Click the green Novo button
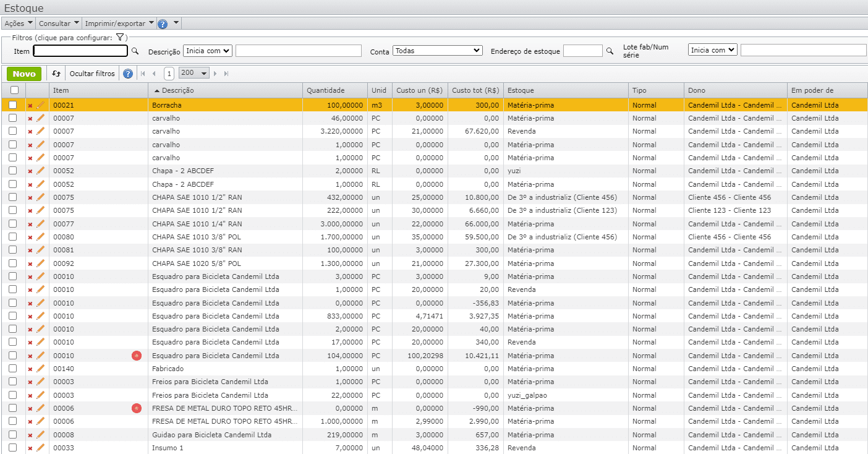Image resolution: width=868 pixels, height=454 pixels. tap(24, 74)
